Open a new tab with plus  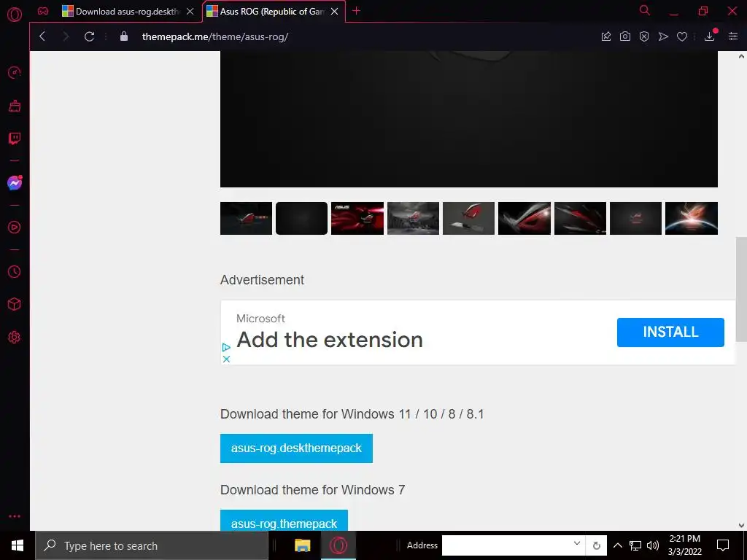(x=356, y=11)
